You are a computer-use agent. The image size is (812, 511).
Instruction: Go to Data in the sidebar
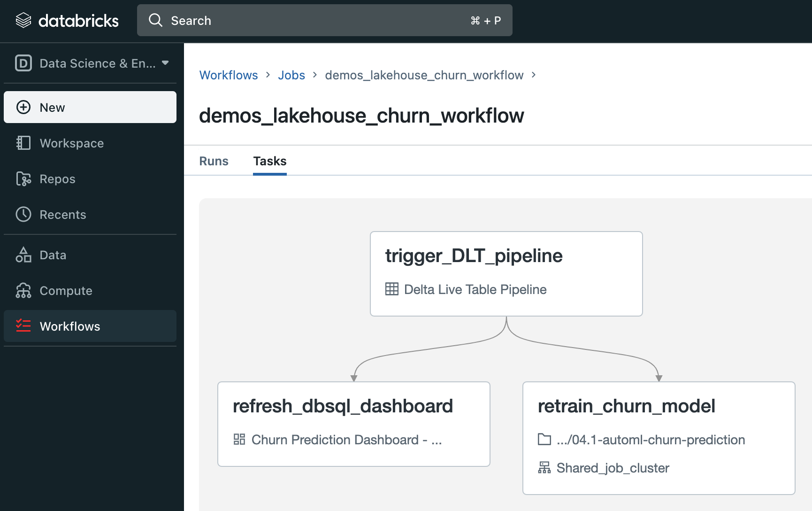coord(90,255)
